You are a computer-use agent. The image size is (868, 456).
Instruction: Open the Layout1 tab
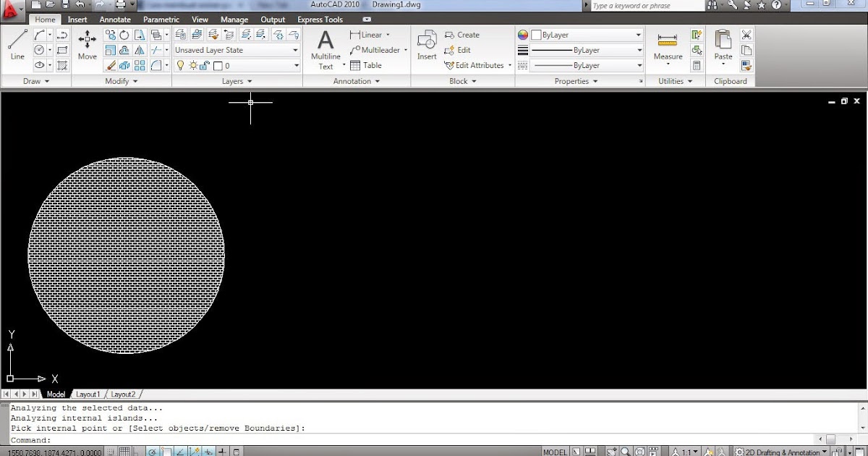click(88, 394)
